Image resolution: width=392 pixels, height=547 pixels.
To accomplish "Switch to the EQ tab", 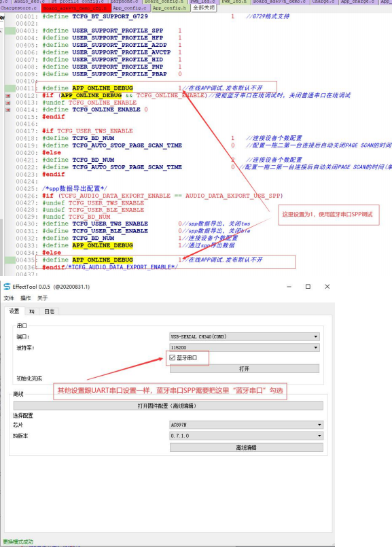I will (x=32, y=311).
